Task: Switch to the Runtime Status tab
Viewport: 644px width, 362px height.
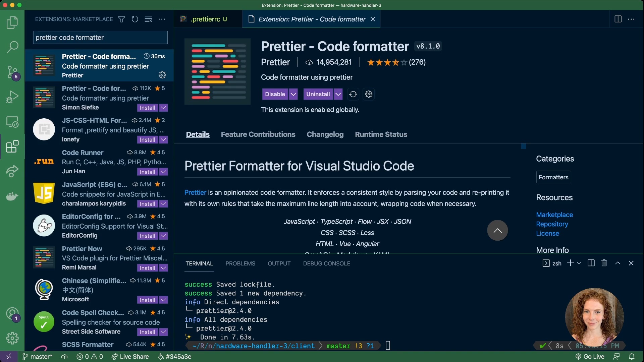Action: [381, 134]
